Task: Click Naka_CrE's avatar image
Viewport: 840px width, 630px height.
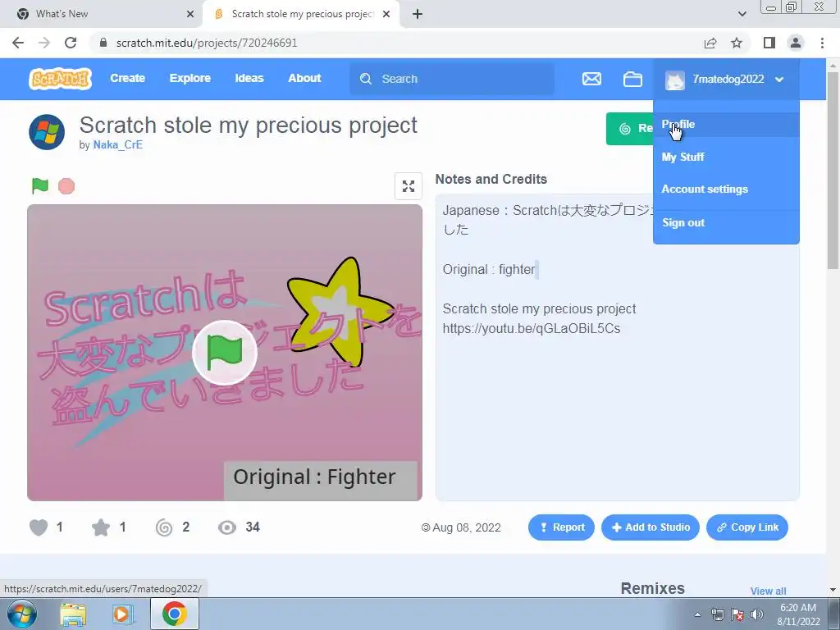Action: click(47, 132)
